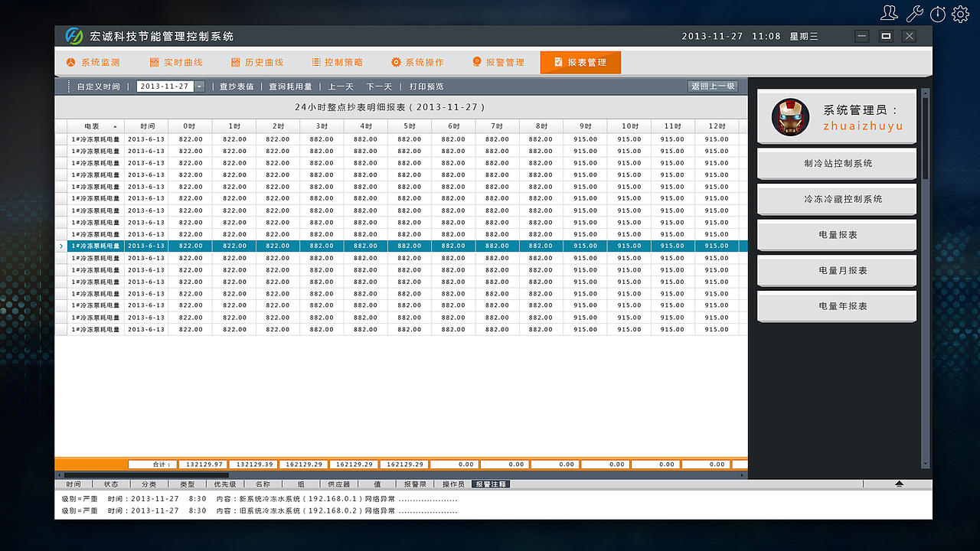980x551 pixels.
Task: Click the 类型 alarm column header
Action: click(x=187, y=484)
